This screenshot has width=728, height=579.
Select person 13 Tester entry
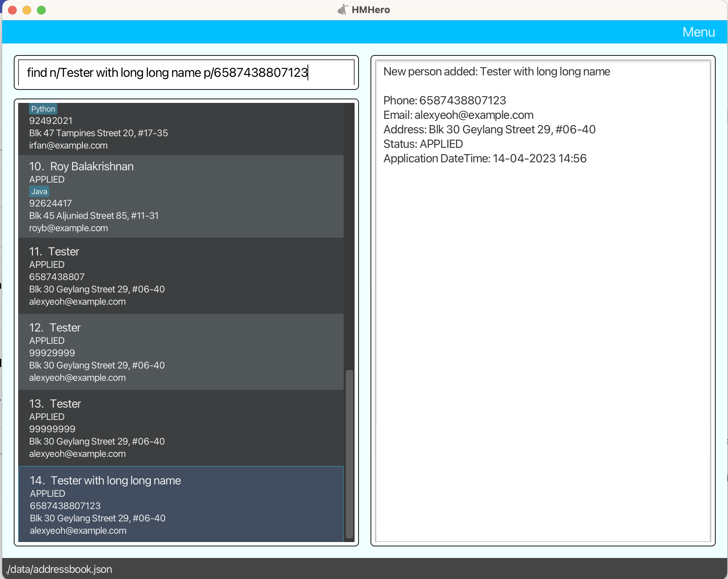pyautogui.click(x=181, y=428)
